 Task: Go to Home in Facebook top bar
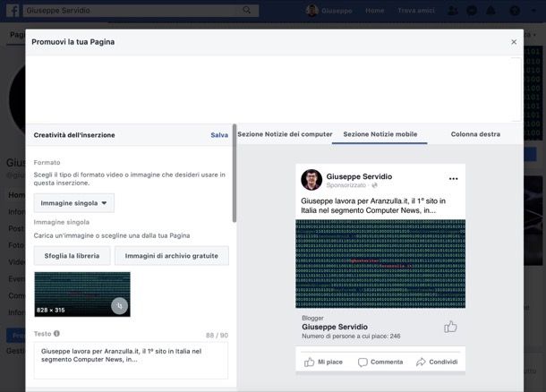point(375,11)
